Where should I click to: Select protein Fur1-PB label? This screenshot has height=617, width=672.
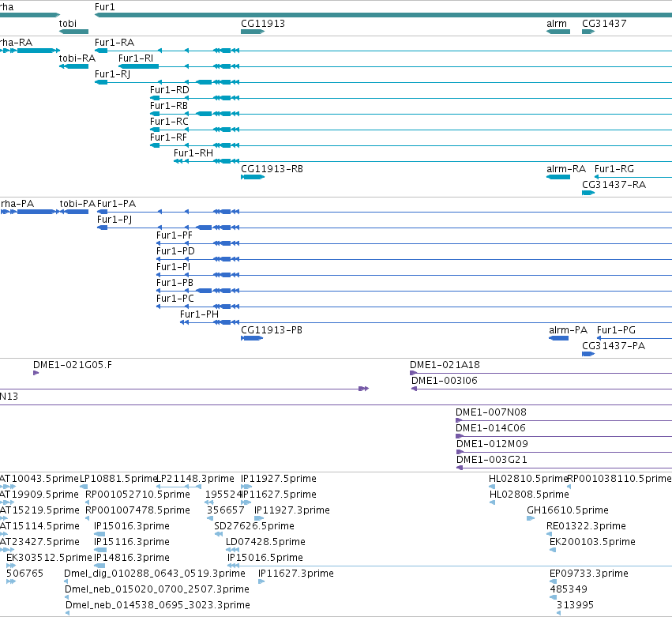tap(175, 283)
